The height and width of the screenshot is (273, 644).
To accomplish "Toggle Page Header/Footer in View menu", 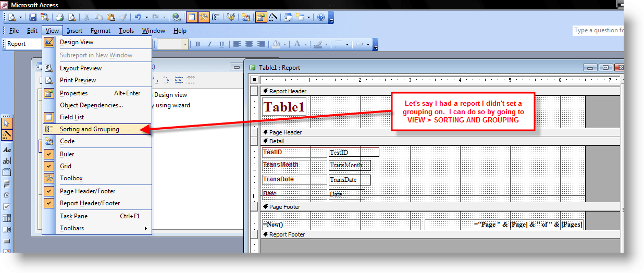I will pos(97,191).
